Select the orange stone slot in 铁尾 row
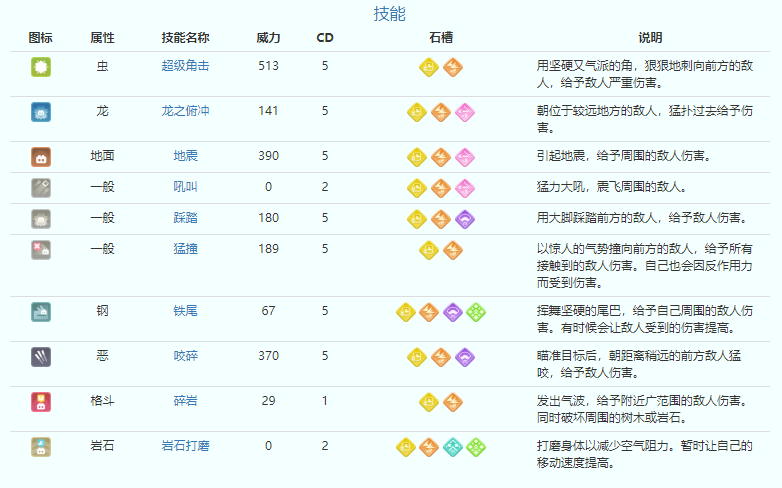This screenshot has width=782, height=488. click(x=429, y=312)
